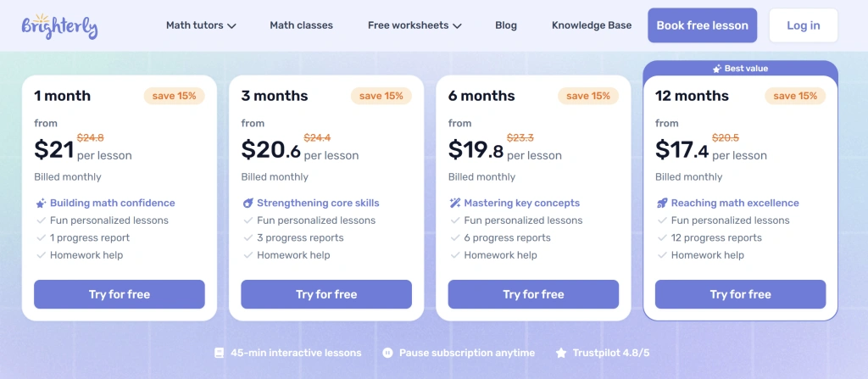
Task: Click the Brighterly logo
Action: point(59,25)
